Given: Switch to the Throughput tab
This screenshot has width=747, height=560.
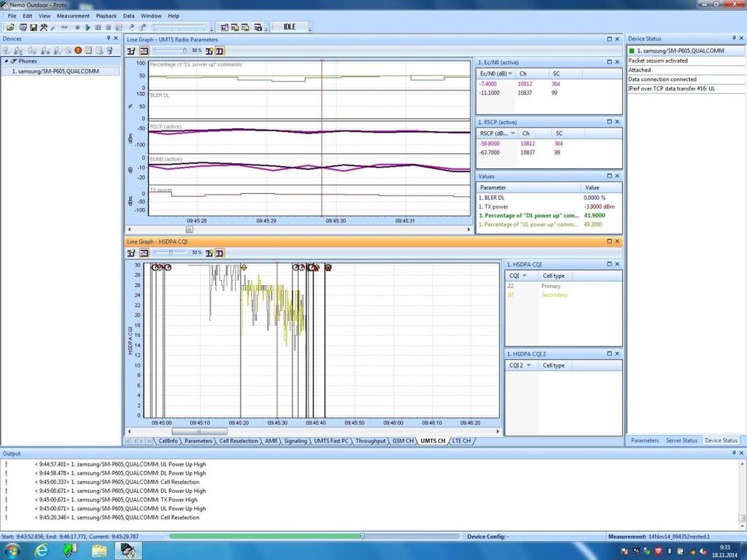Looking at the screenshot, I should (371, 441).
